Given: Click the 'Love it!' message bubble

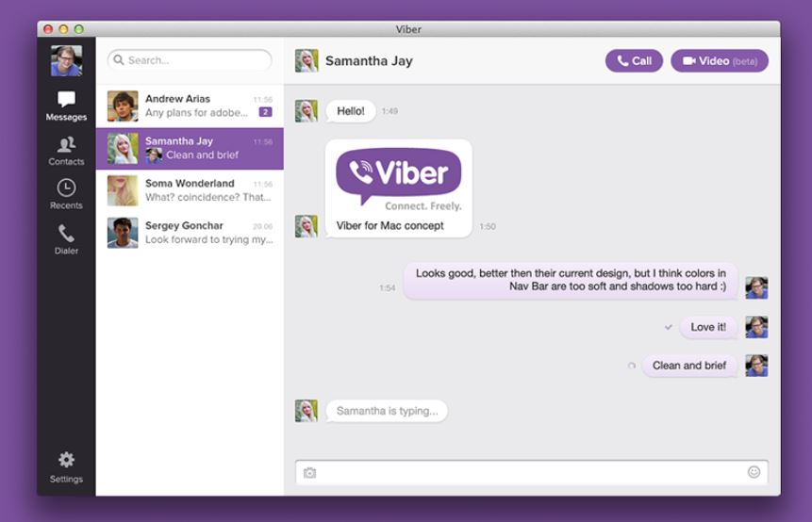Looking at the screenshot, I should coord(708,327).
